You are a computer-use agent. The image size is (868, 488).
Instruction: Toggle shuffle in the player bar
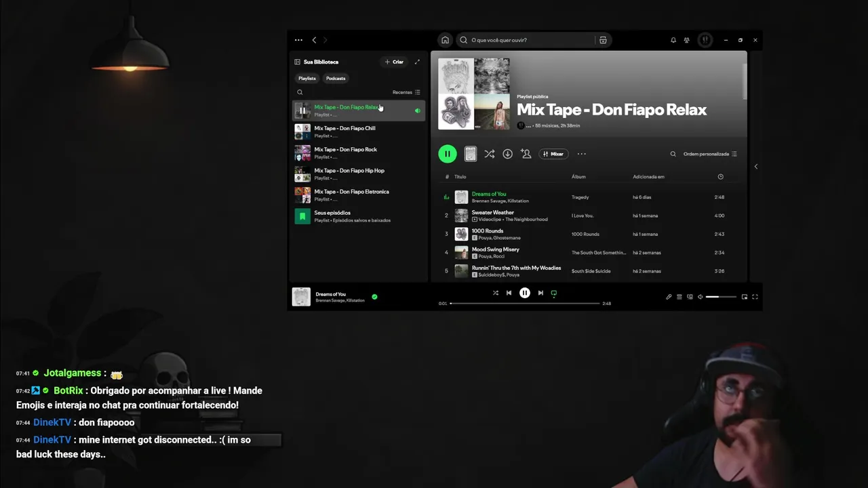click(x=495, y=293)
